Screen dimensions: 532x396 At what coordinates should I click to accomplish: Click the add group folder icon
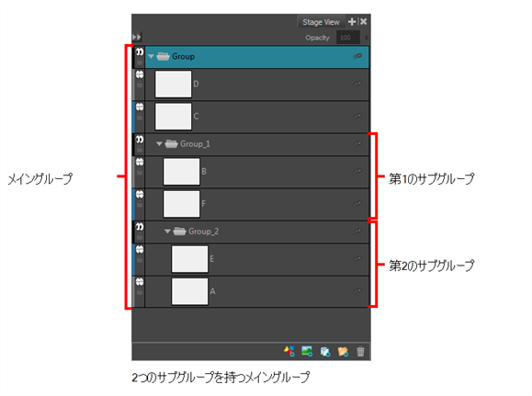pos(343,352)
